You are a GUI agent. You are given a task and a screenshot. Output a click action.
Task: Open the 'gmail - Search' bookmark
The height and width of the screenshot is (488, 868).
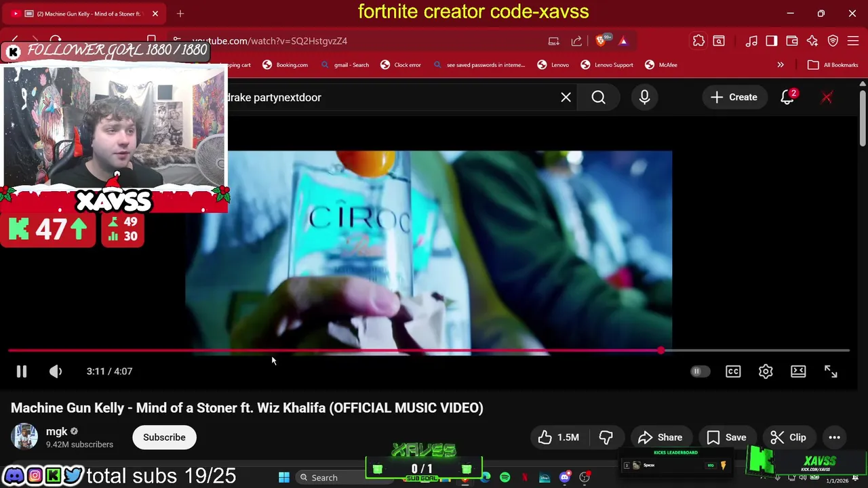344,65
